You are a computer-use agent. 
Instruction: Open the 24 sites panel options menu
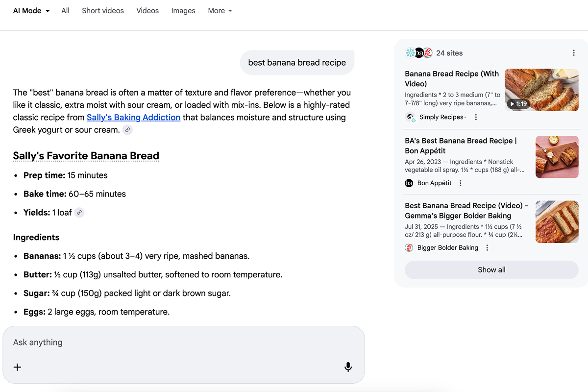point(574,53)
